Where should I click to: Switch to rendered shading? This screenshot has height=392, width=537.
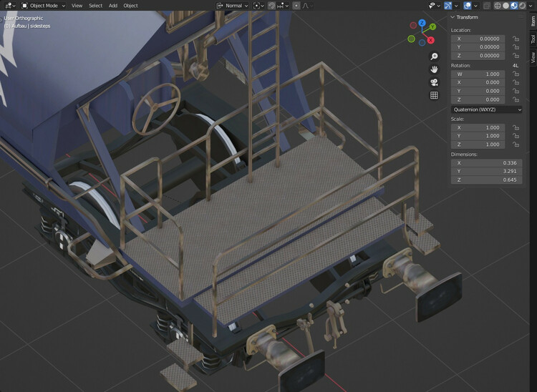(522, 6)
